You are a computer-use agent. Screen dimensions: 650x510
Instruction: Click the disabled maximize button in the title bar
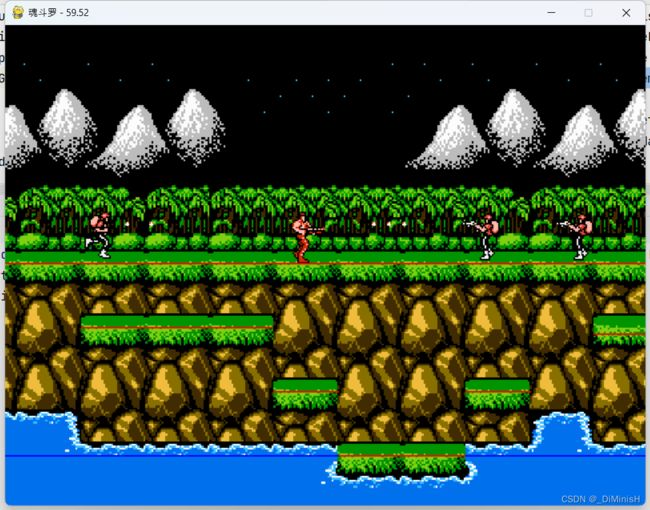click(x=588, y=12)
